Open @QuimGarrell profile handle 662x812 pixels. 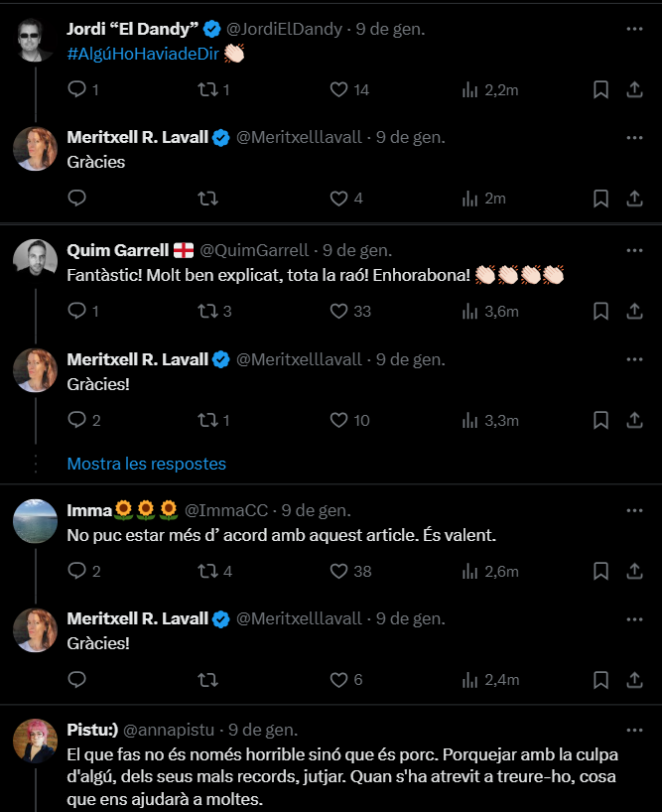[x=254, y=250]
